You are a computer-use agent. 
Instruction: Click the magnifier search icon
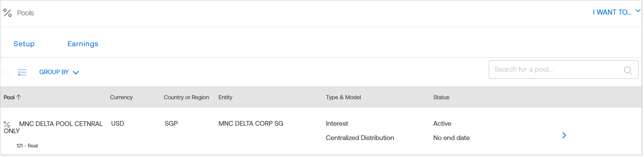628,70
